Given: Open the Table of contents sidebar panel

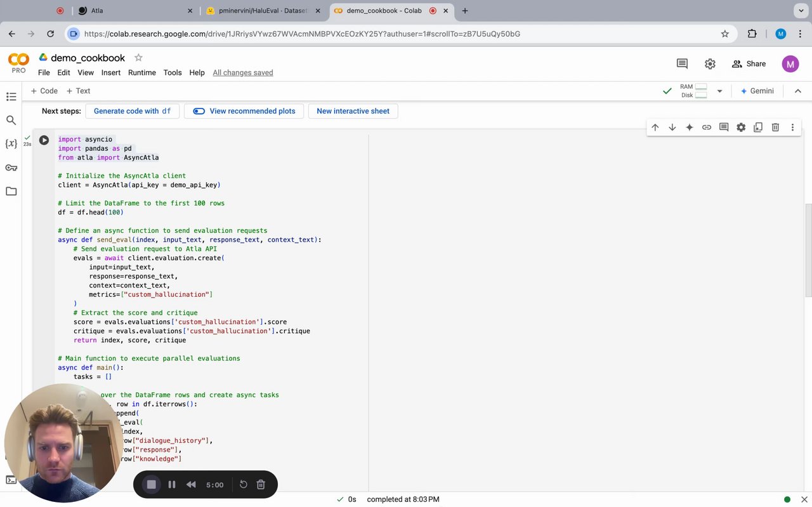Looking at the screenshot, I should coord(11,96).
